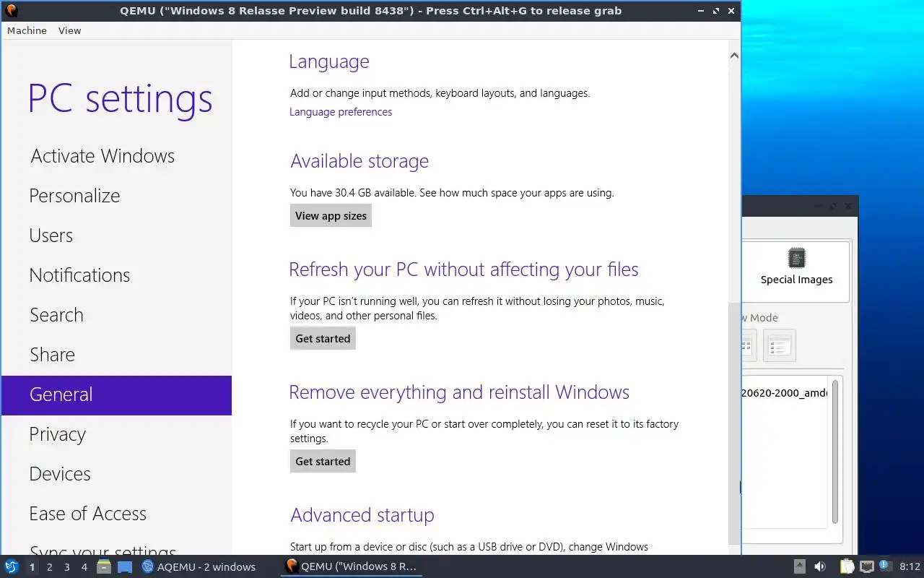Screen dimensions: 924x578
Task: Click the Advanced startup heading
Action: click(362, 515)
